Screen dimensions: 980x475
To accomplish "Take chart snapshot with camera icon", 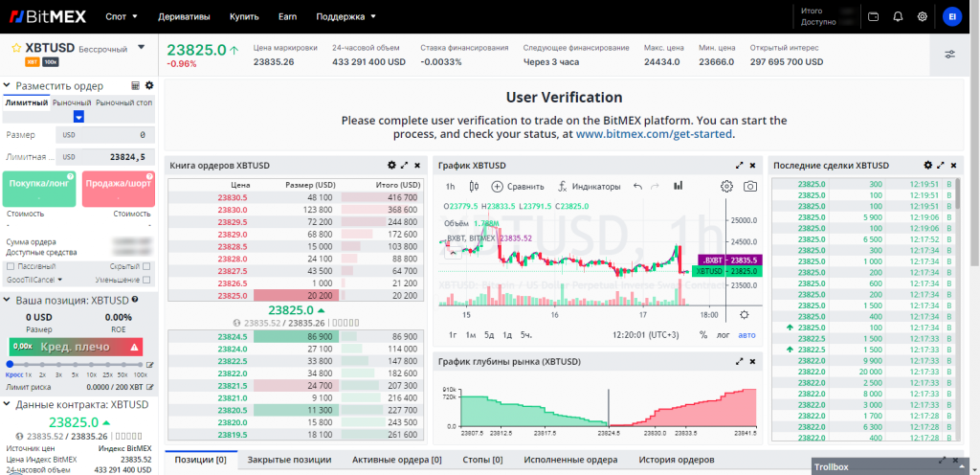I will pyautogui.click(x=751, y=186).
